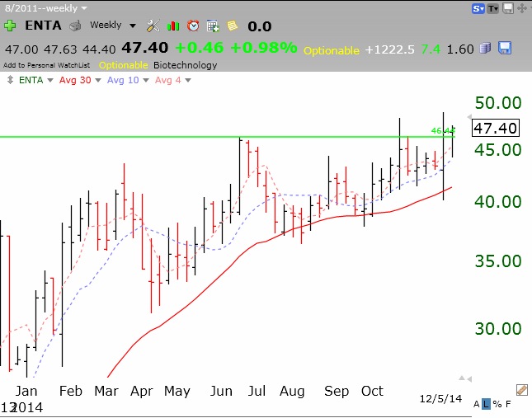Click the blue floppy-disk save icon
Image resolution: width=532 pixels, height=418 pixels.
click(505, 48)
